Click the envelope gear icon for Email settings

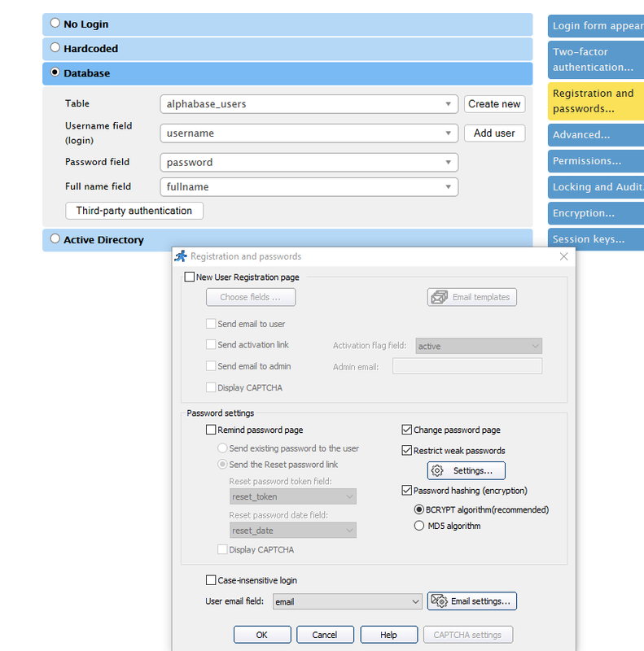pos(439,601)
